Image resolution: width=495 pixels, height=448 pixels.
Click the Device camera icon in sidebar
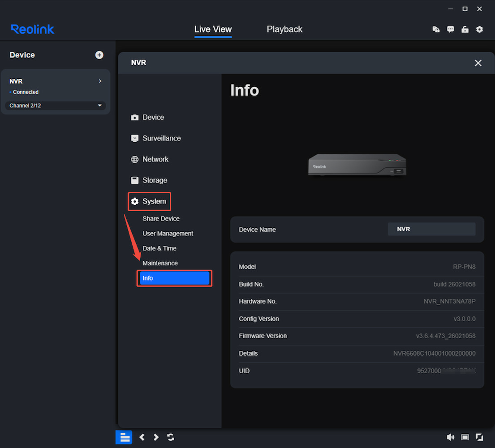click(135, 117)
